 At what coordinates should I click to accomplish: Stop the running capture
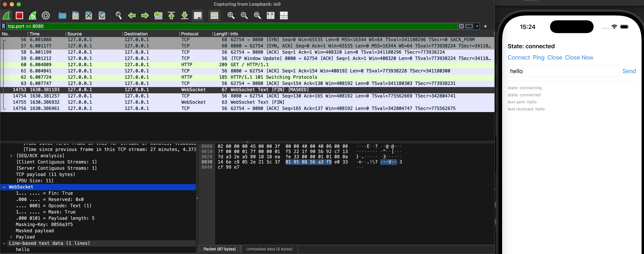point(19,15)
